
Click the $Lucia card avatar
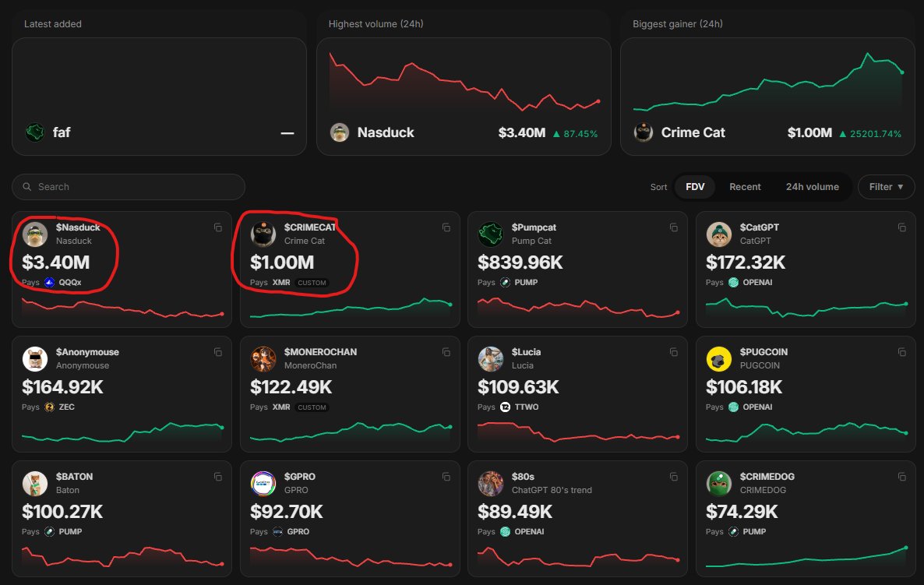pos(490,359)
